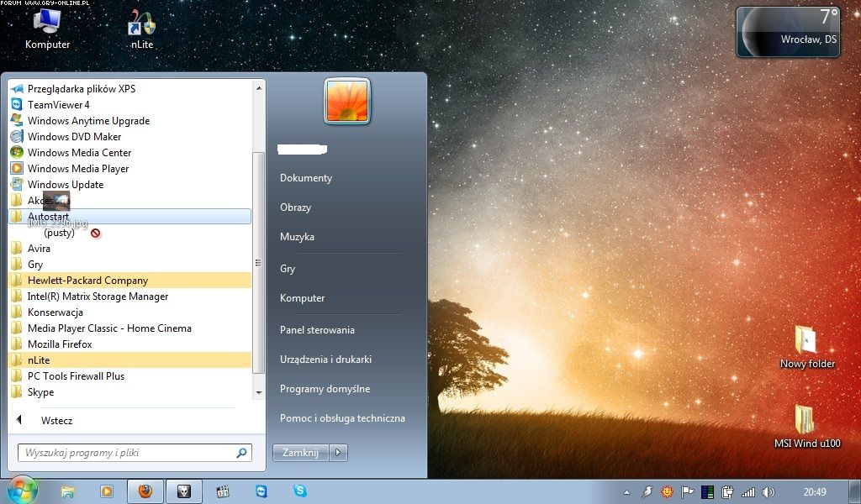
Task: Click the programs list scroll-down arrow
Action: pos(259,392)
